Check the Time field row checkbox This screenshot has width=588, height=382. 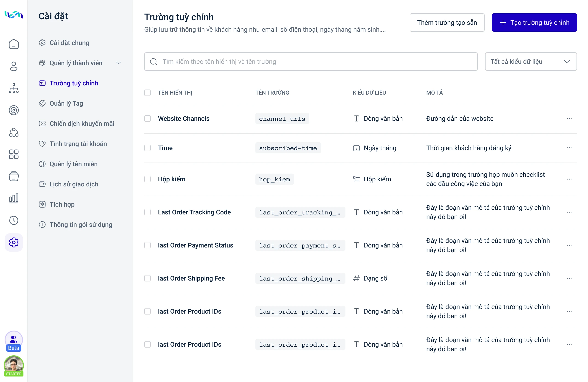click(x=147, y=148)
